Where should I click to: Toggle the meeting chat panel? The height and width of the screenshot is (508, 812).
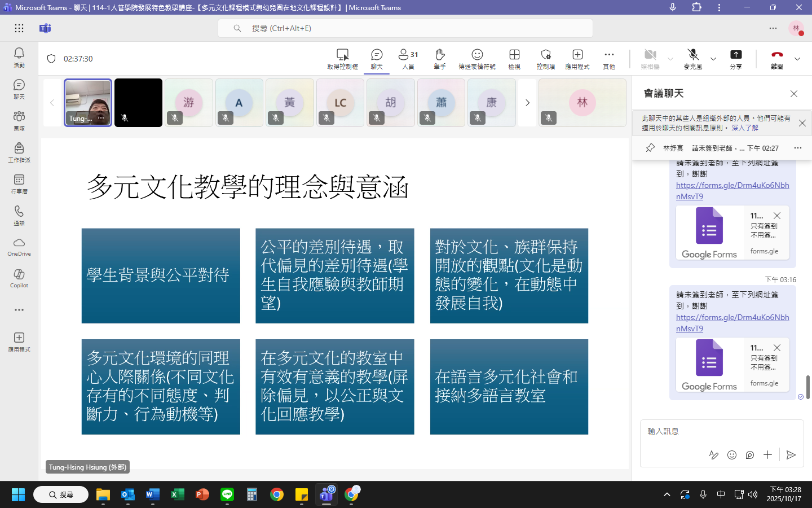[377, 58]
